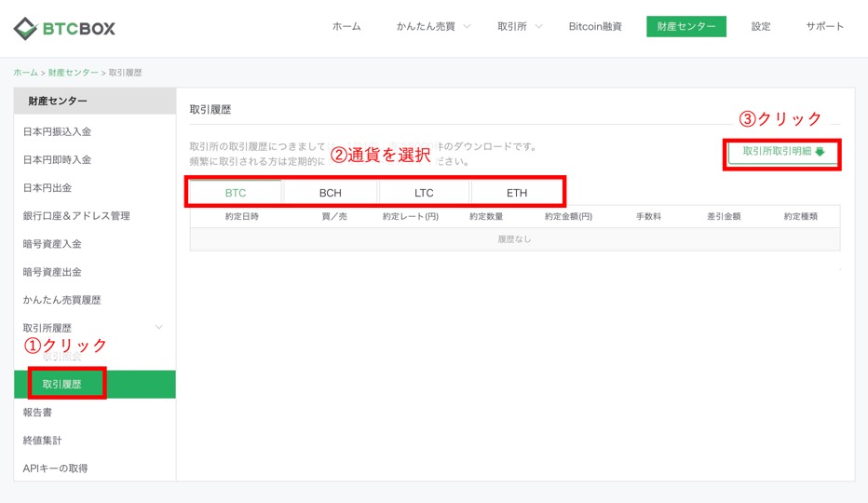Click the BTCBOX logo
Screen dimensions: 868x503
pos(64,28)
